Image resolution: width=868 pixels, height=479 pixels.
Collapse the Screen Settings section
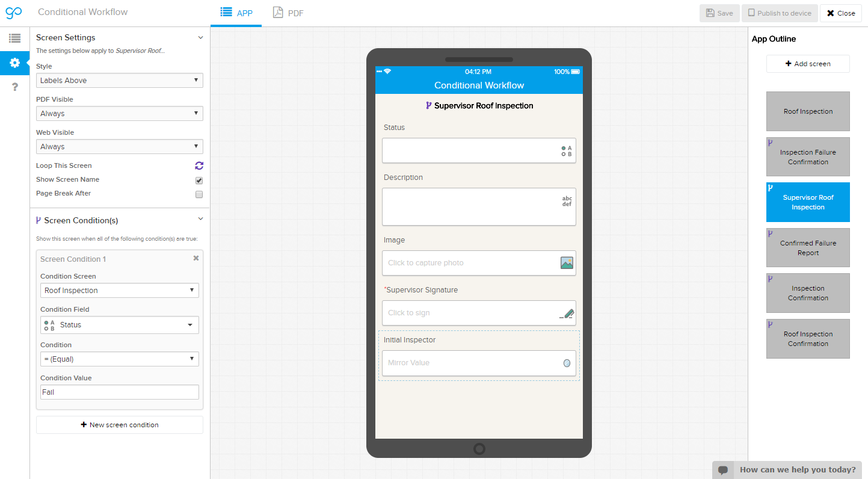[x=201, y=37]
